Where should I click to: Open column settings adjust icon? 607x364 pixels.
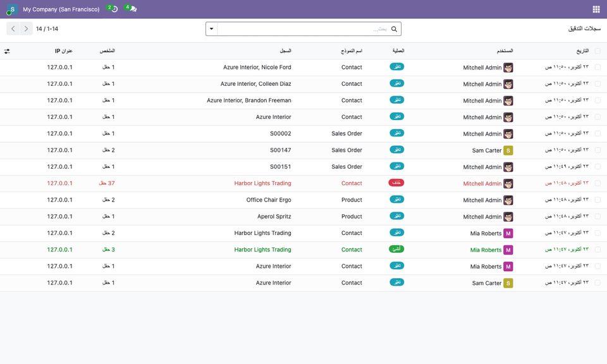[7, 51]
